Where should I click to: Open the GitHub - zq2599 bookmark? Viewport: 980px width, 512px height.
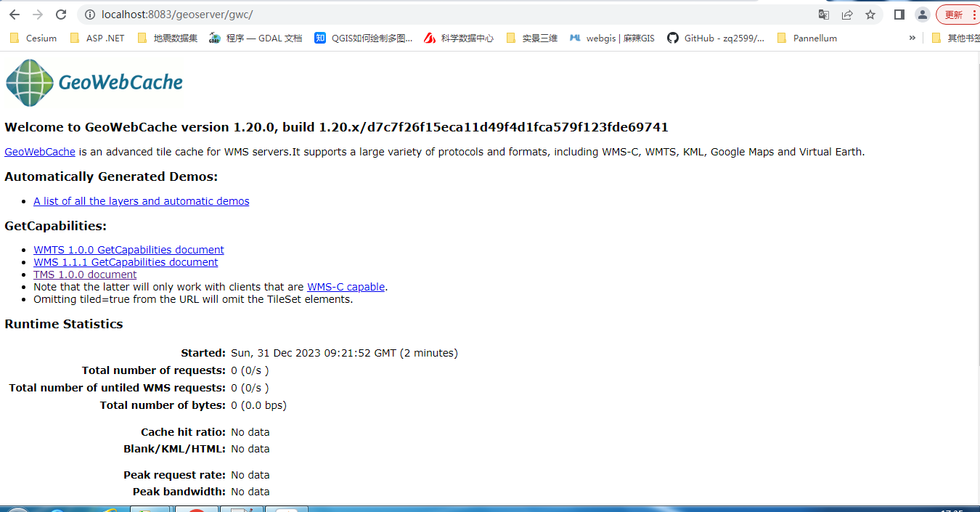[716, 38]
